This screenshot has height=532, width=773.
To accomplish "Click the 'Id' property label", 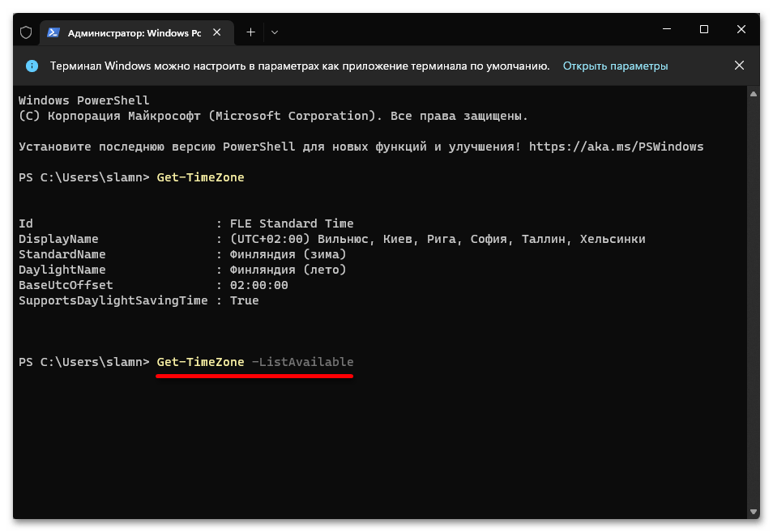I will [x=26, y=223].
